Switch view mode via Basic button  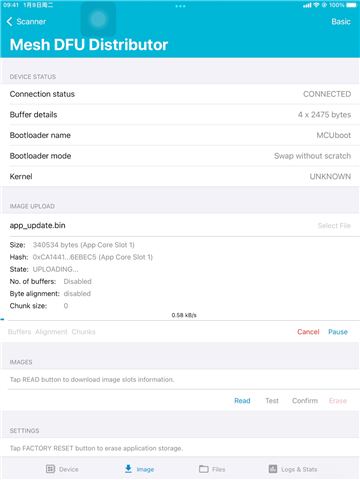341,22
